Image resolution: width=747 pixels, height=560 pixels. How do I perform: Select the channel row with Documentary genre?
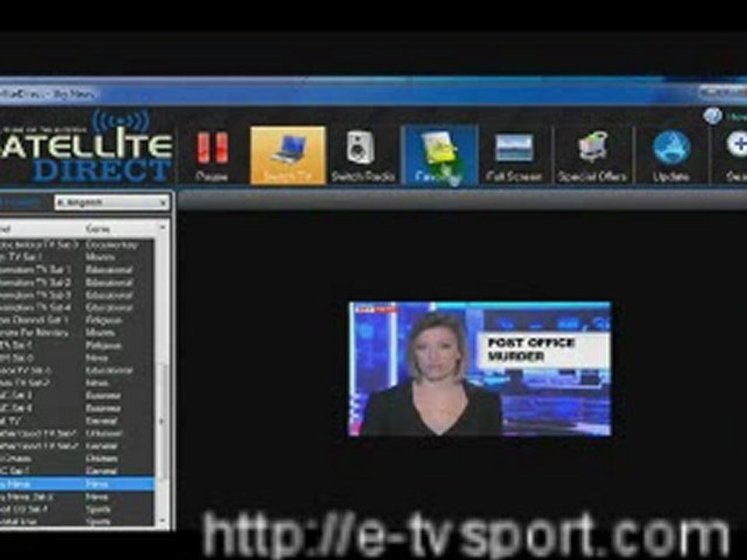(x=76, y=245)
